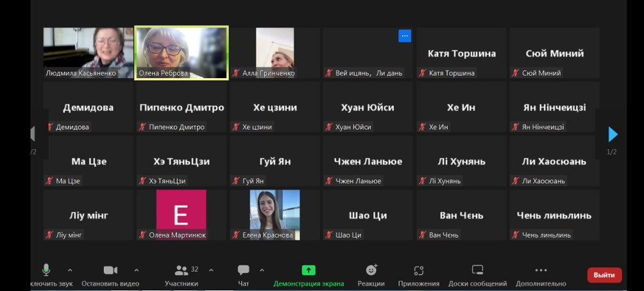Click muted mic icon beside Сюй Миний label

pyautogui.click(x=516, y=73)
